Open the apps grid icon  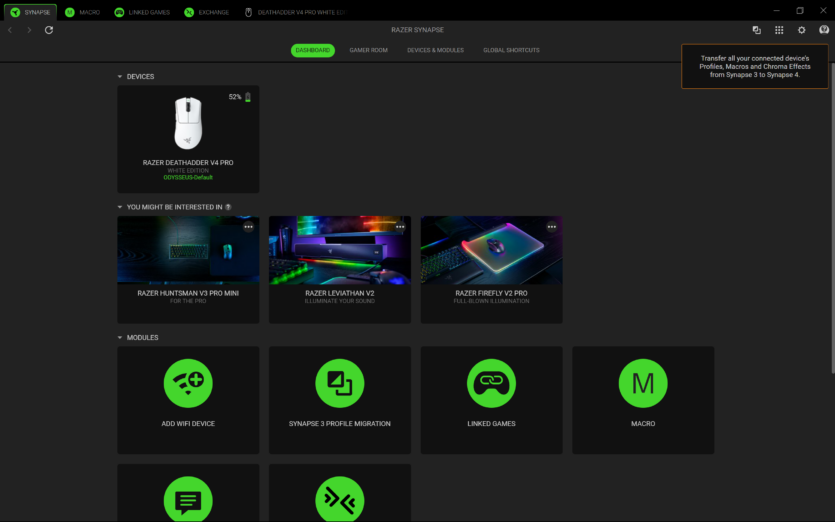pos(779,30)
